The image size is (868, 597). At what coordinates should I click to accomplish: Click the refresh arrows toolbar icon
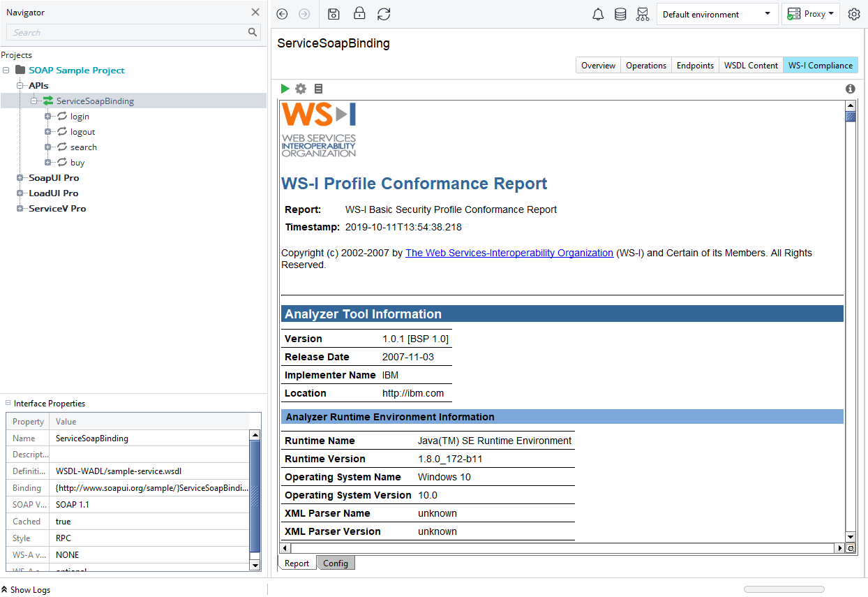tap(384, 14)
